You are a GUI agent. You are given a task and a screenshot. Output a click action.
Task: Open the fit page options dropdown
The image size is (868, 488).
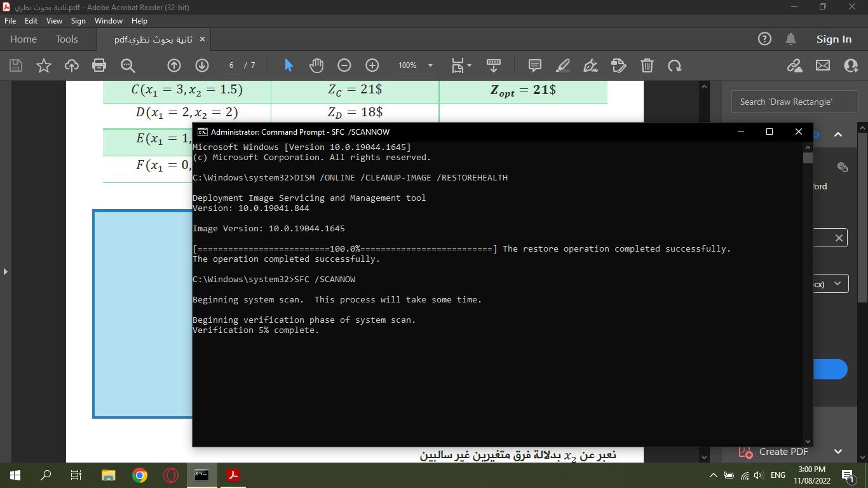(x=461, y=65)
